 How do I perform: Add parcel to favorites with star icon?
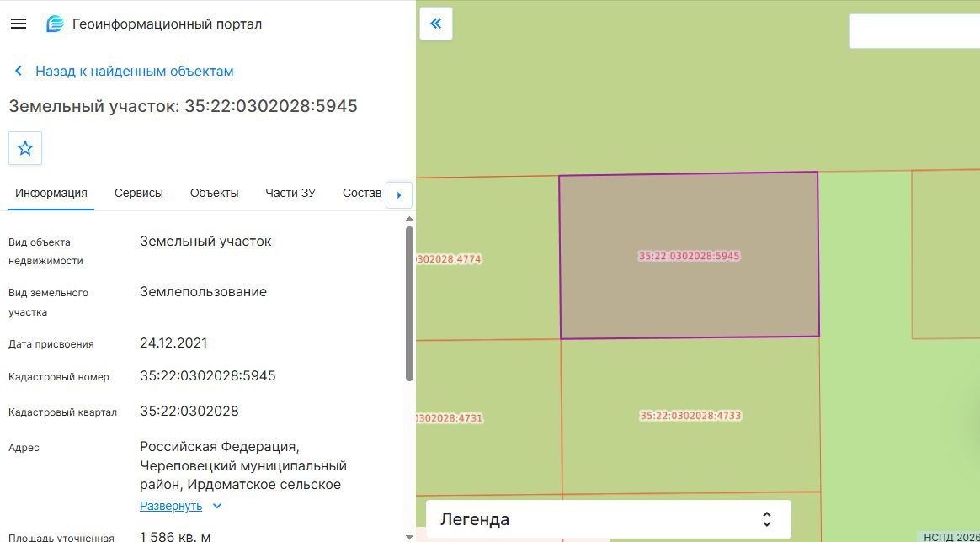coord(25,148)
